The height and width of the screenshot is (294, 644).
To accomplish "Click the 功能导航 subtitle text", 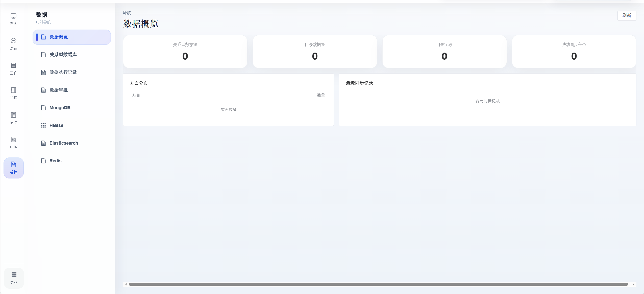I will [x=43, y=22].
